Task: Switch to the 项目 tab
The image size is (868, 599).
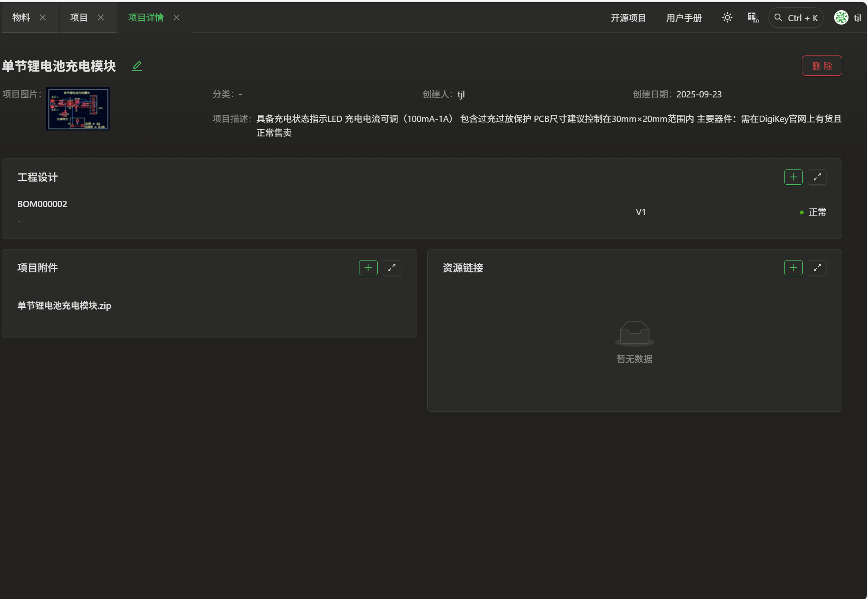Action: click(x=79, y=17)
